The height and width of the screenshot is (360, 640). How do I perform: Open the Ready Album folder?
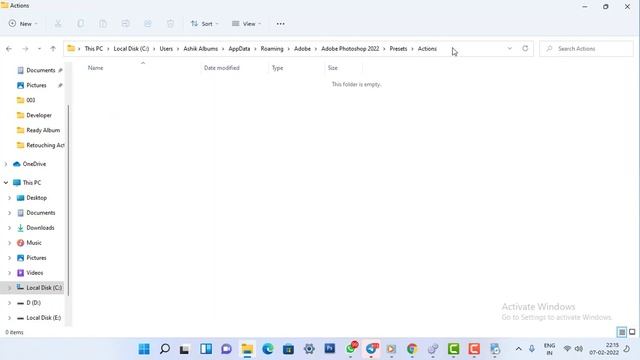(38, 130)
